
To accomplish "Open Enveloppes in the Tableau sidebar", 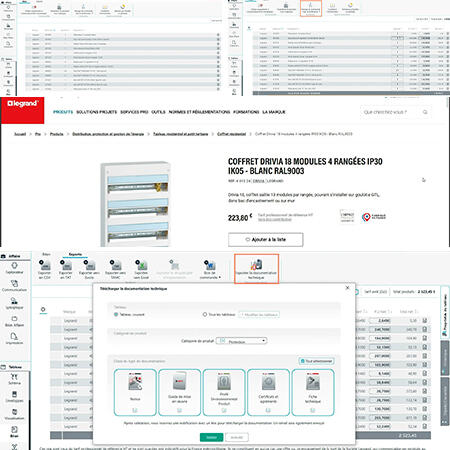I will 14,397.
